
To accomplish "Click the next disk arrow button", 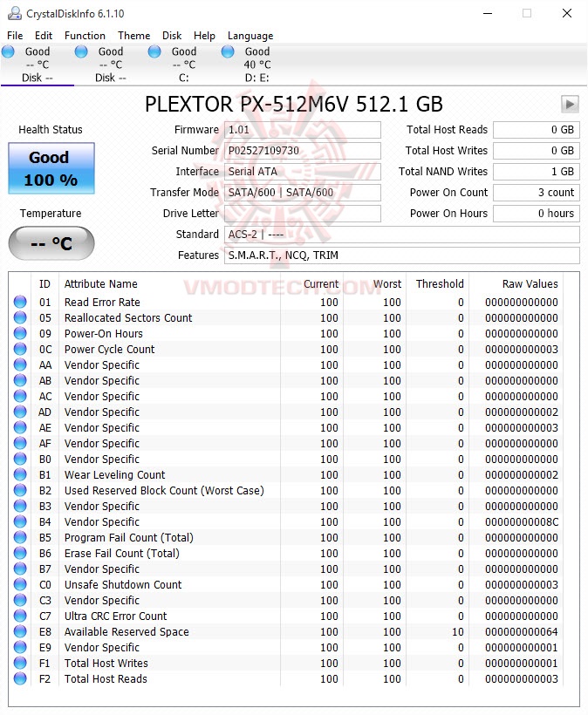I will click(570, 104).
